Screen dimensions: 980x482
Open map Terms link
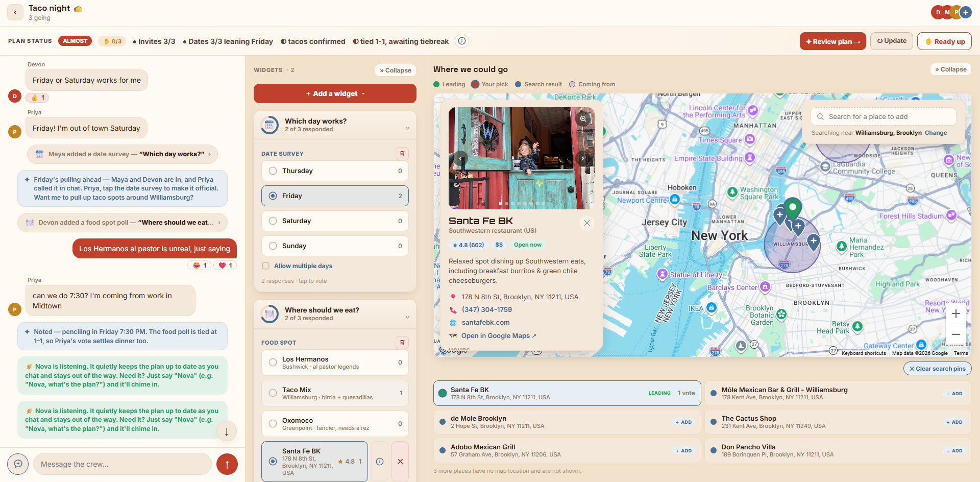[961, 353]
